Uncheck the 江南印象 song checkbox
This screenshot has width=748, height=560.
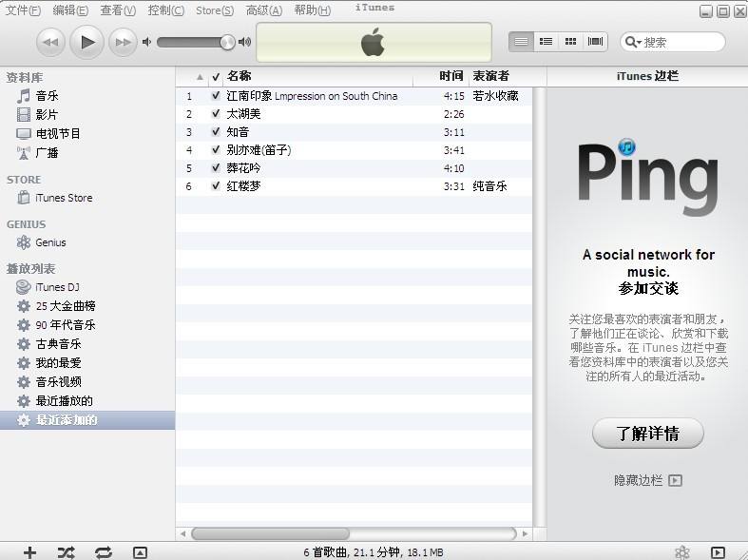(216, 95)
